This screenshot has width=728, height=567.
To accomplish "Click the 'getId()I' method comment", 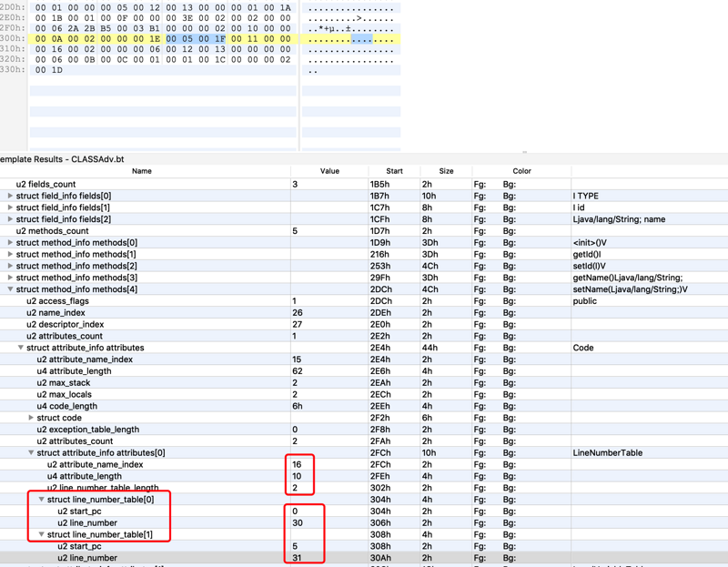I will 587,254.
